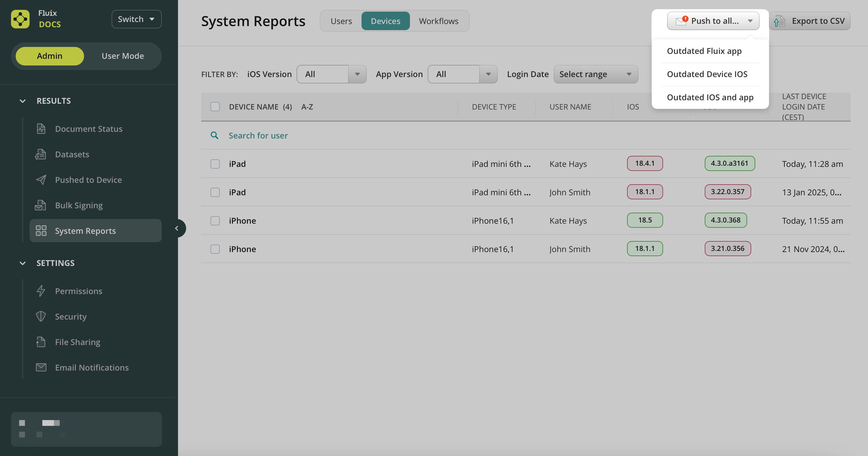Screen dimensions: 868x456
Task: Click the Pushed to Device paper-plane icon
Action: 41,180
